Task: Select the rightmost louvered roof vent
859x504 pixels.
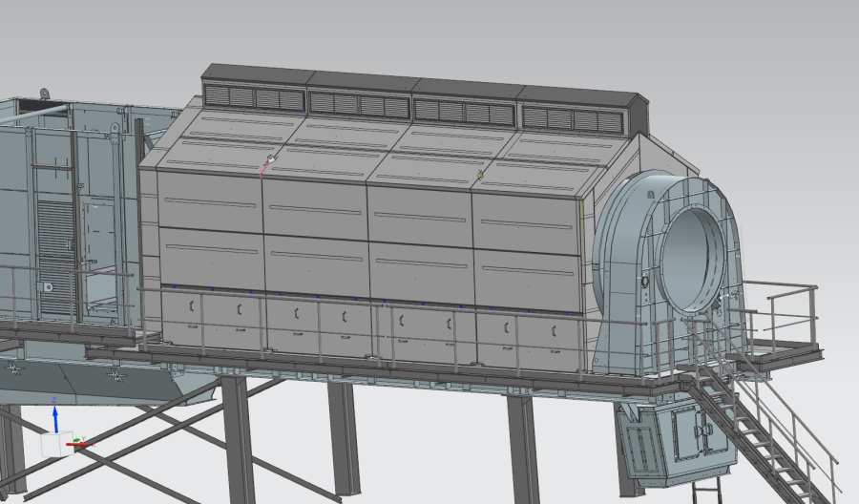Action: [572, 120]
